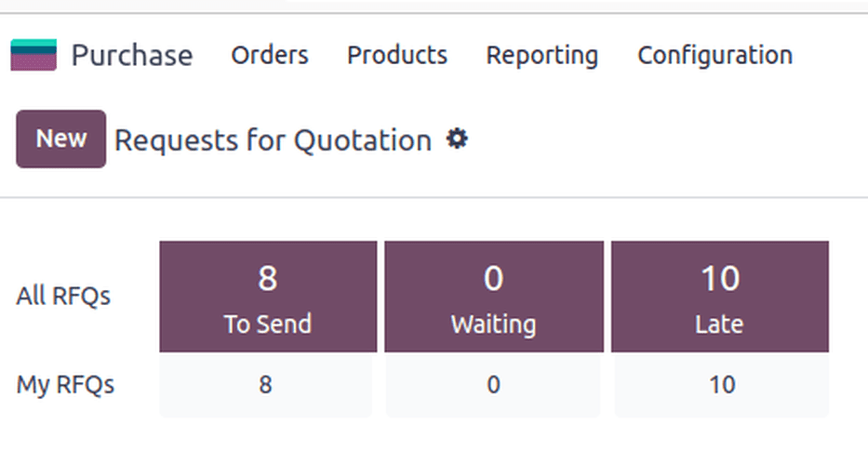Click the large 10 above Late

719,278
